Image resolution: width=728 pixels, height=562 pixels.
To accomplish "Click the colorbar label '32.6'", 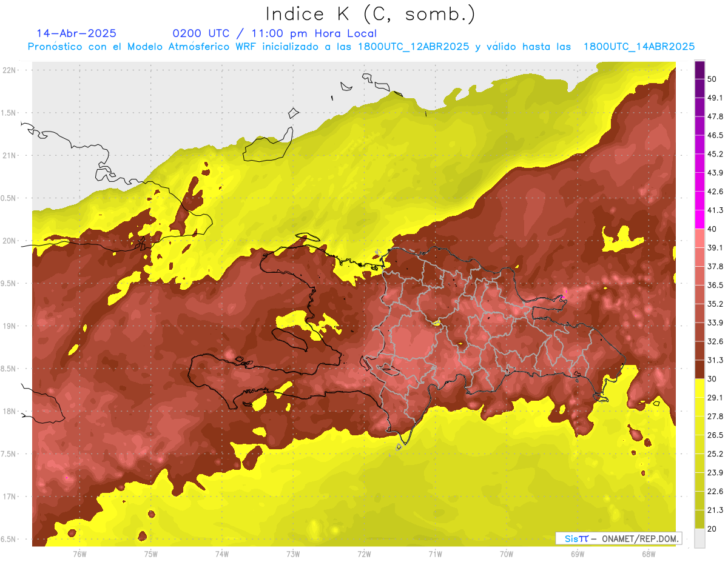I will point(715,341).
